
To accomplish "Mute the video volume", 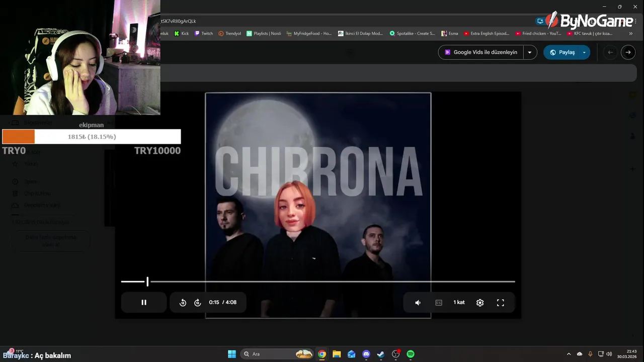I will coord(418,303).
